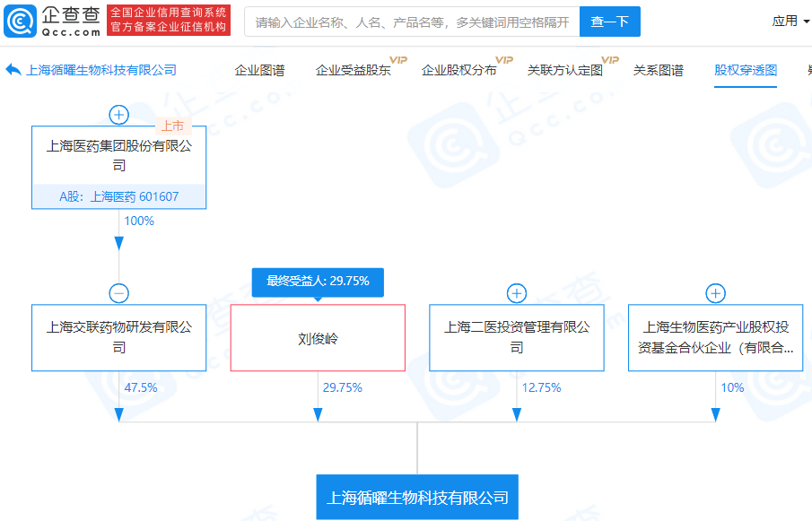Click the blue back arrow icon
This screenshot has width=812, height=521.
tap(13, 70)
